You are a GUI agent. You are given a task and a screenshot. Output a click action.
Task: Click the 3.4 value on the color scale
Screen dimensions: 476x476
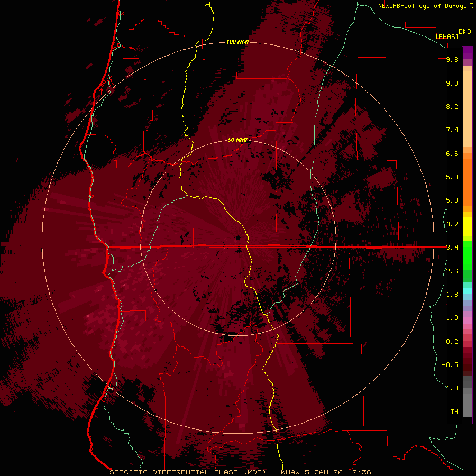click(x=452, y=248)
